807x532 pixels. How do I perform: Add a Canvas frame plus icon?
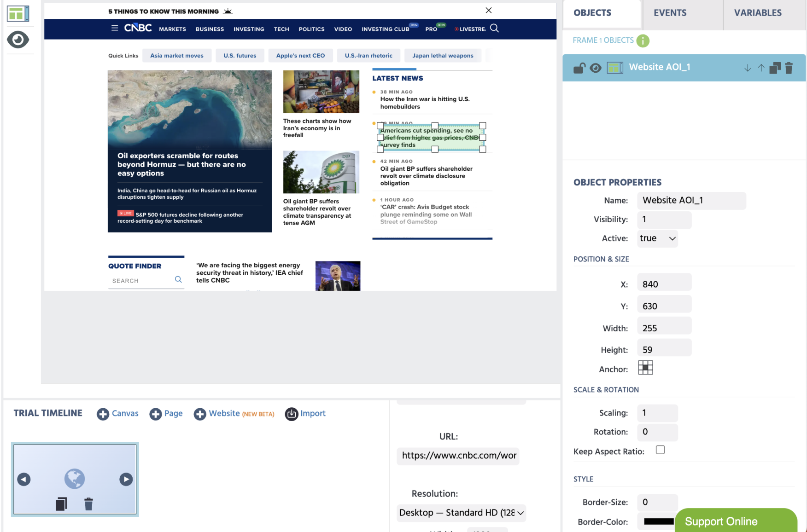[103, 414]
